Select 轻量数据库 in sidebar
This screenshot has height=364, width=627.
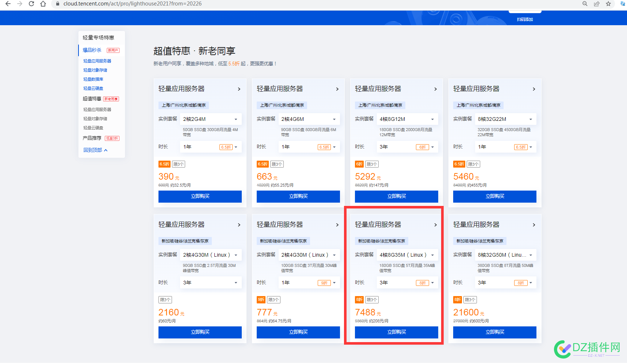[x=93, y=79]
